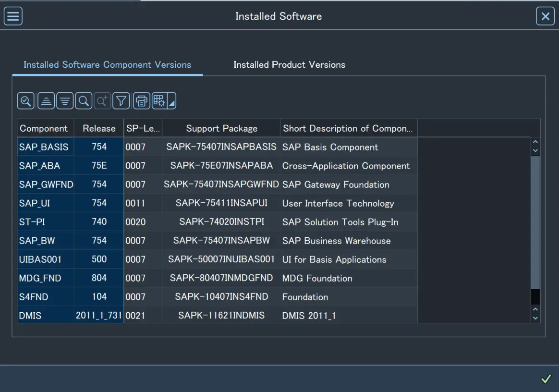Open the layout settings grid icon
559x392 pixels.
[x=159, y=101]
